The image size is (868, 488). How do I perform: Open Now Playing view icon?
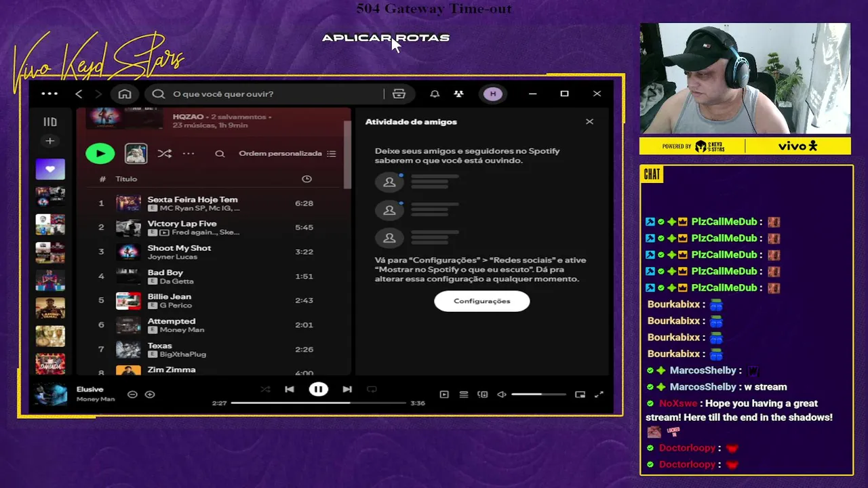click(x=444, y=394)
